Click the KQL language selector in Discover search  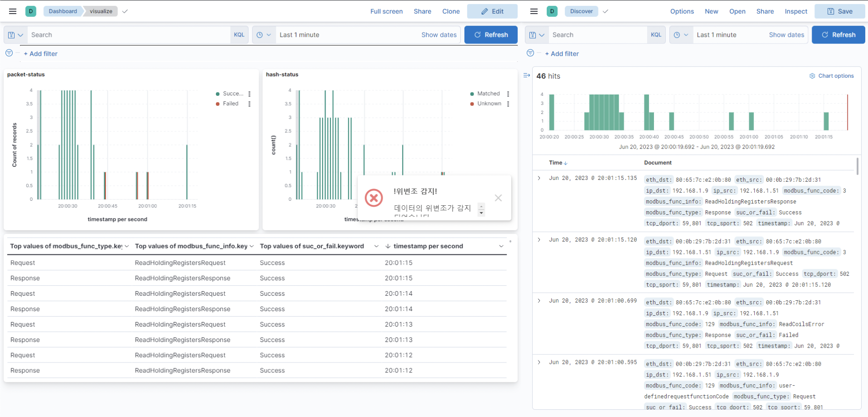656,35
